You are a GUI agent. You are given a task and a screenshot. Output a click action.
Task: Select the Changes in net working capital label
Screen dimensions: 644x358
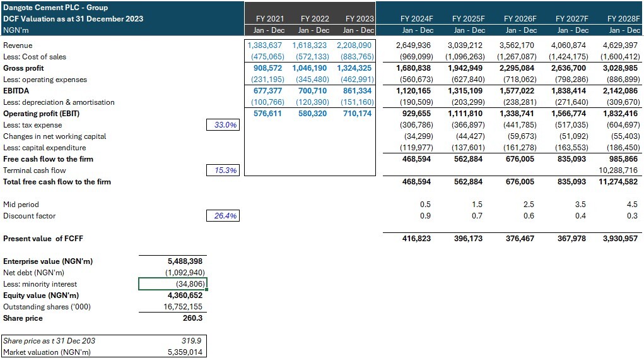(55, 136)
